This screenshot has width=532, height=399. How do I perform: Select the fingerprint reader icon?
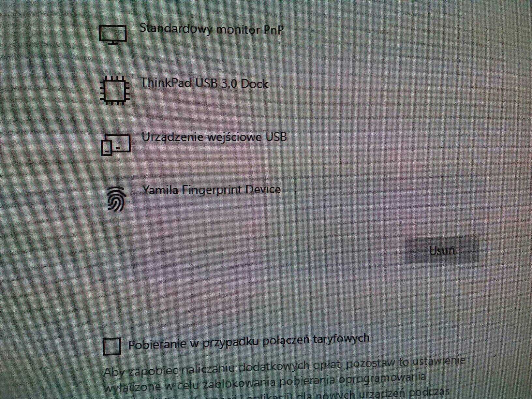tap(116, 199)
